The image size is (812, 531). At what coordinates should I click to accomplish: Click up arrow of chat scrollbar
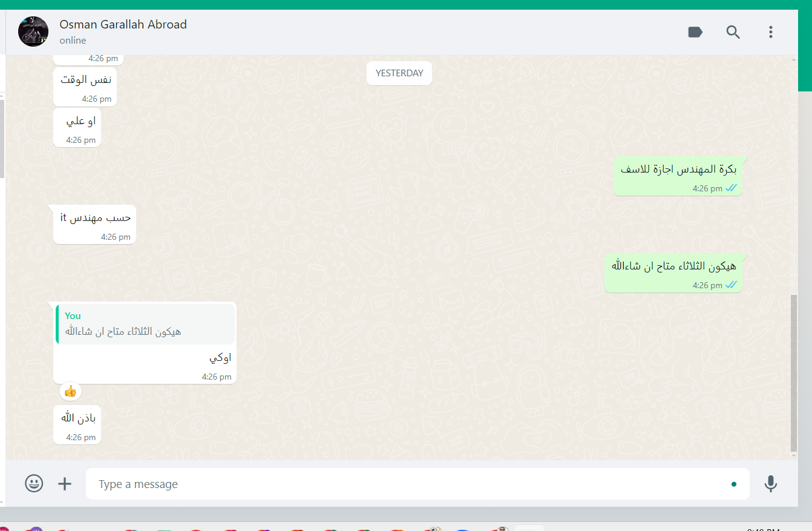(794, 59)
